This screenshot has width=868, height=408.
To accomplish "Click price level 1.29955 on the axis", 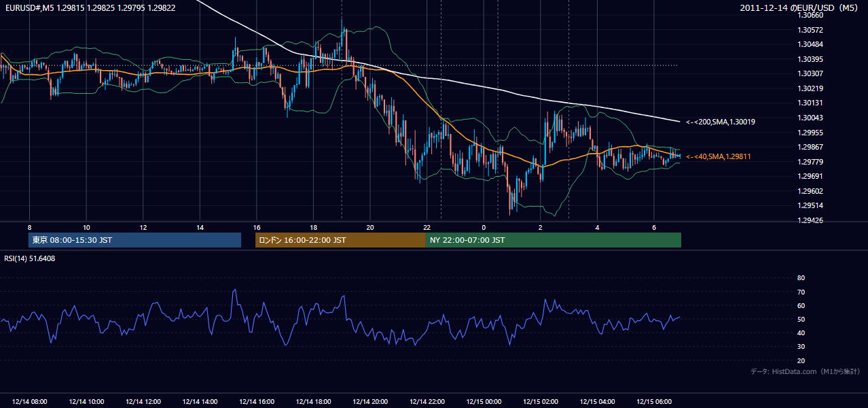I will (810, 133).
